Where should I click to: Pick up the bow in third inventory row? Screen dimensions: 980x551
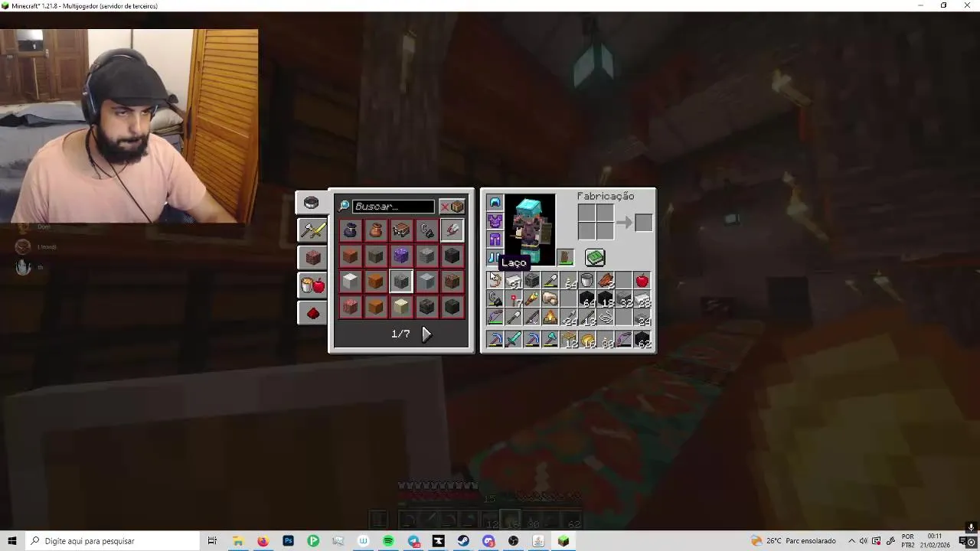(x=495, y=318)
